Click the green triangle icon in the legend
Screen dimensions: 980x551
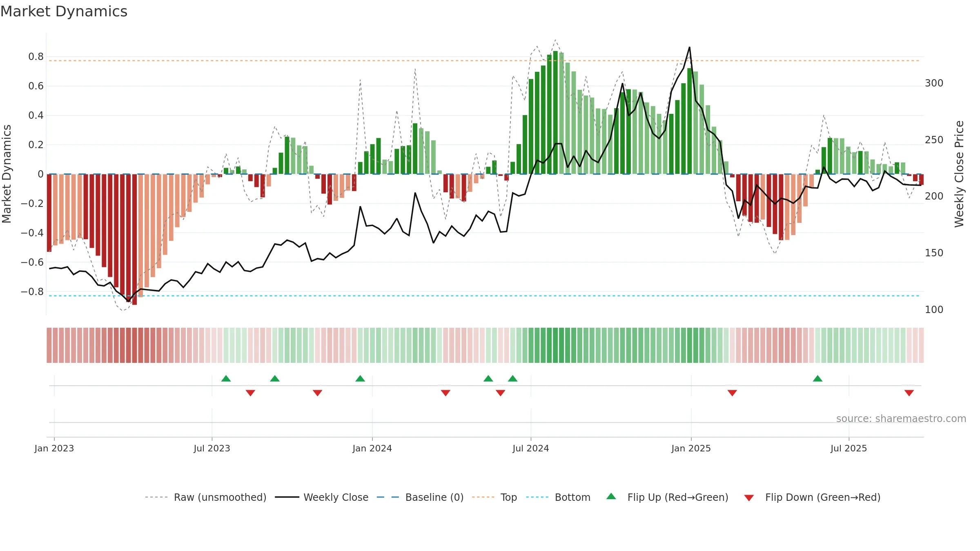[x=611, y=496]
